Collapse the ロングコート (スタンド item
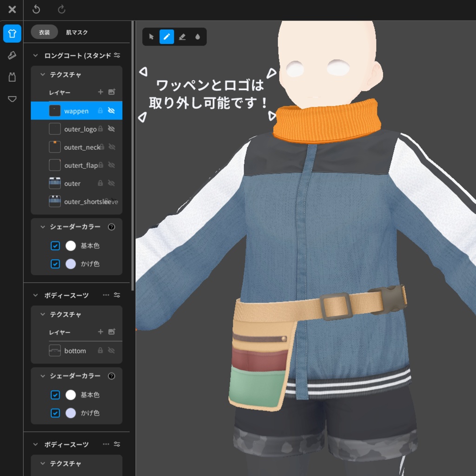The width and height of the screenshot is (476, 476). pyautogui.click(x=35, y=55)
